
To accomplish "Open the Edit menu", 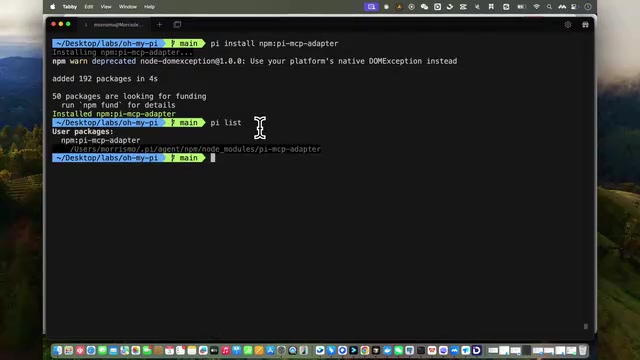I will tap(89, 7).
